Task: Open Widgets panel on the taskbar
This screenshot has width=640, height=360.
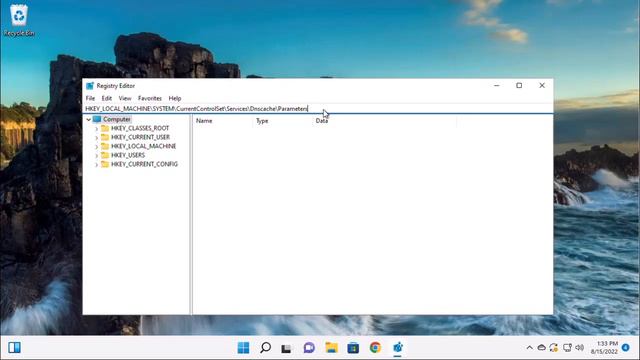Action: 15,348
